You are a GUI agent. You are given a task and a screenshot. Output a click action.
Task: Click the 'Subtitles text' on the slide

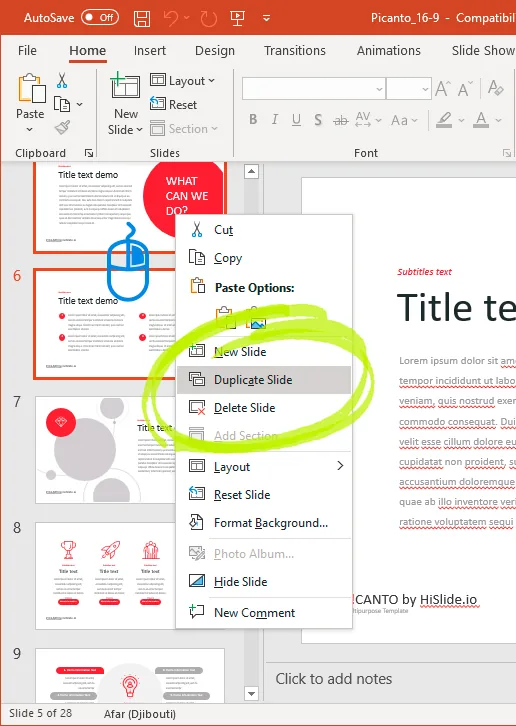pyautogui.click(x=424, y=272)
